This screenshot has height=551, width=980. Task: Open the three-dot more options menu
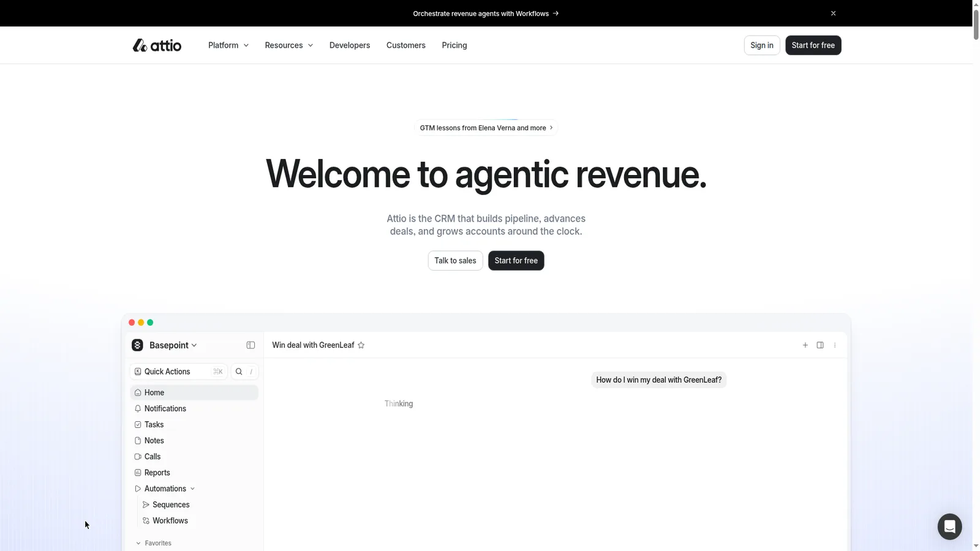tap(835, 345)
